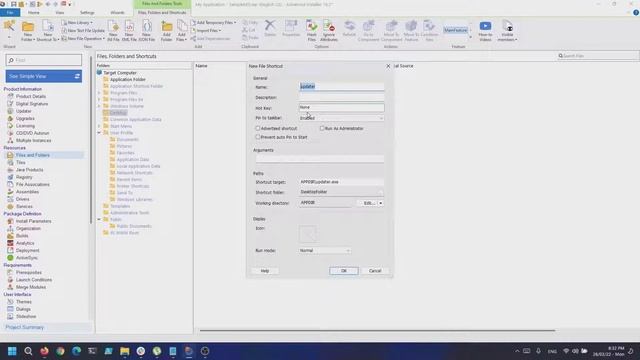Open the New File Operation dropdown
640x360 pixels.
[x=83, y=39]
